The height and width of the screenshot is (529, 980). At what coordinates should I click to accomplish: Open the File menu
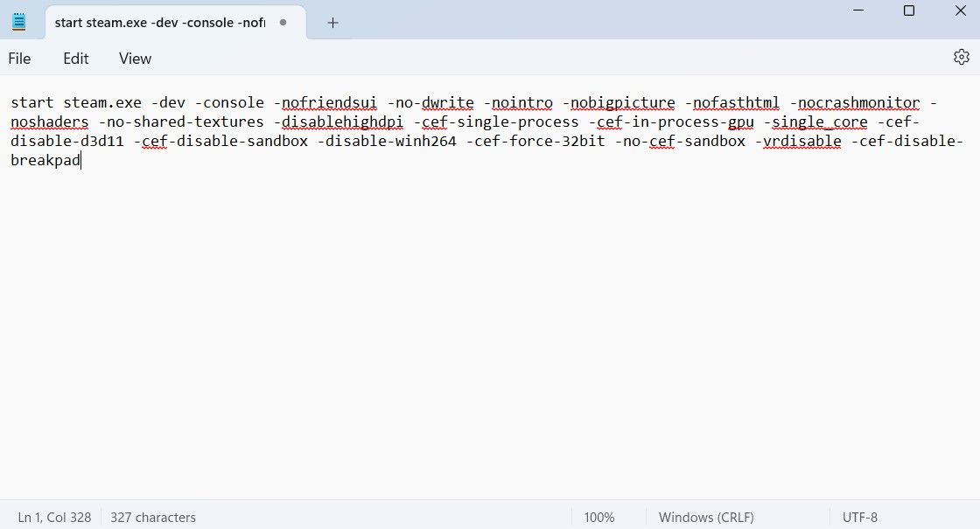19,59
